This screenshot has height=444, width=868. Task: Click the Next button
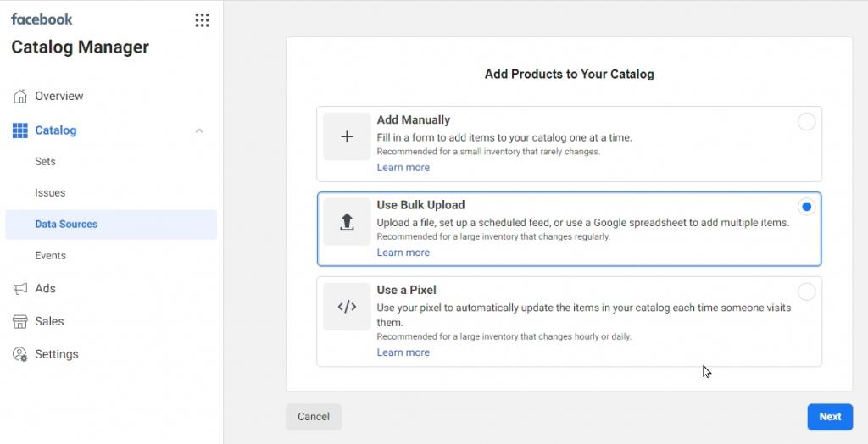point(830,417)
